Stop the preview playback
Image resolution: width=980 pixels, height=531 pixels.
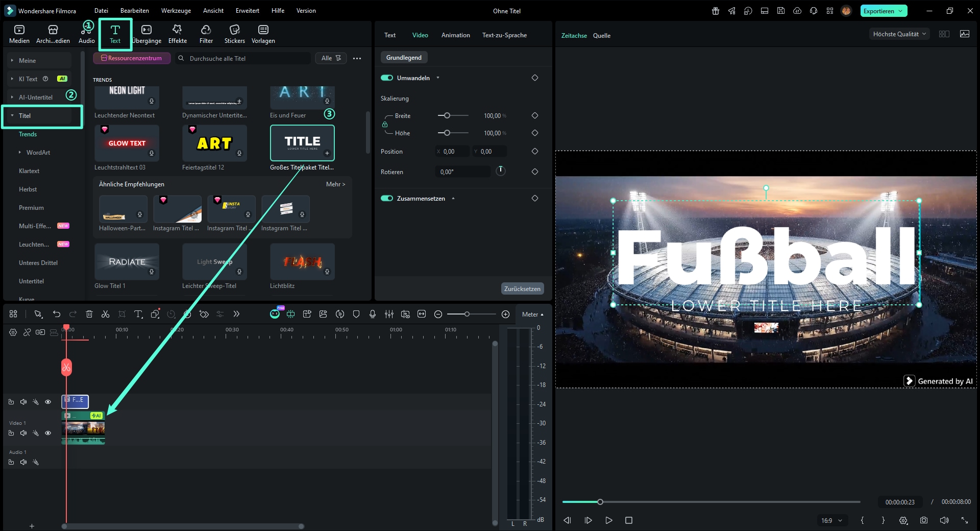[629, 520]
